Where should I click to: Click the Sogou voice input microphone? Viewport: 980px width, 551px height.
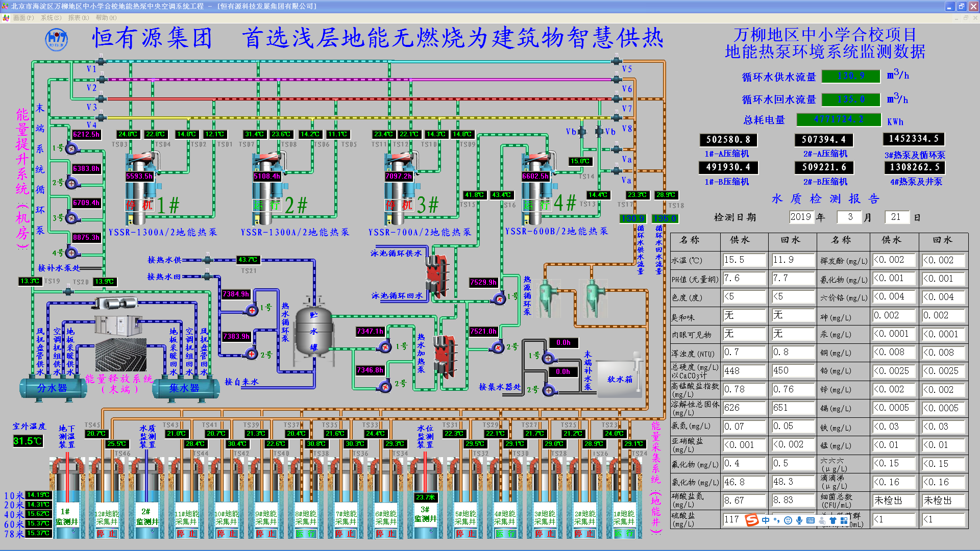pyautogui.click(x=799, y=520)
